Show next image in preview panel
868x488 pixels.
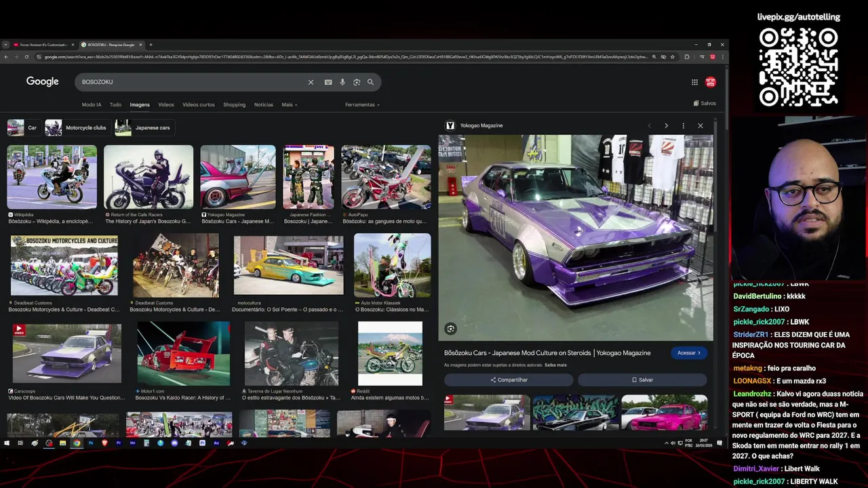pyautogui.click(x=666, y=125)
